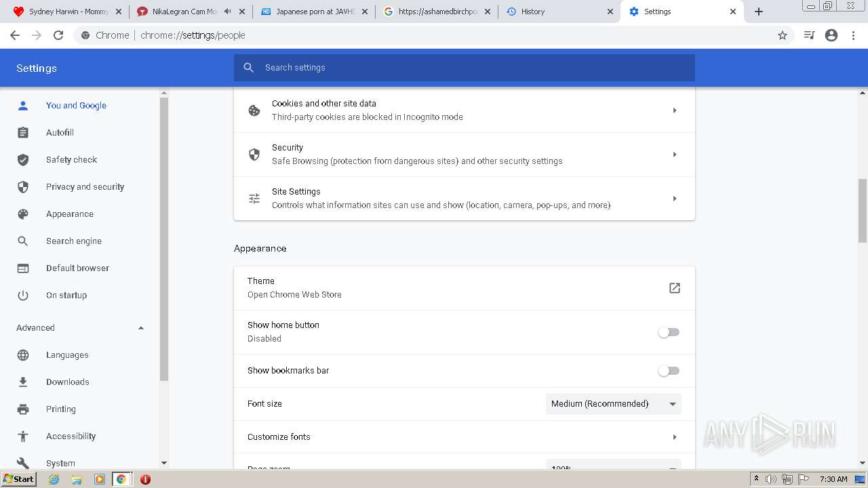Expand Site Settings arrow
This screenshot has width=868, height=488.
674,199
